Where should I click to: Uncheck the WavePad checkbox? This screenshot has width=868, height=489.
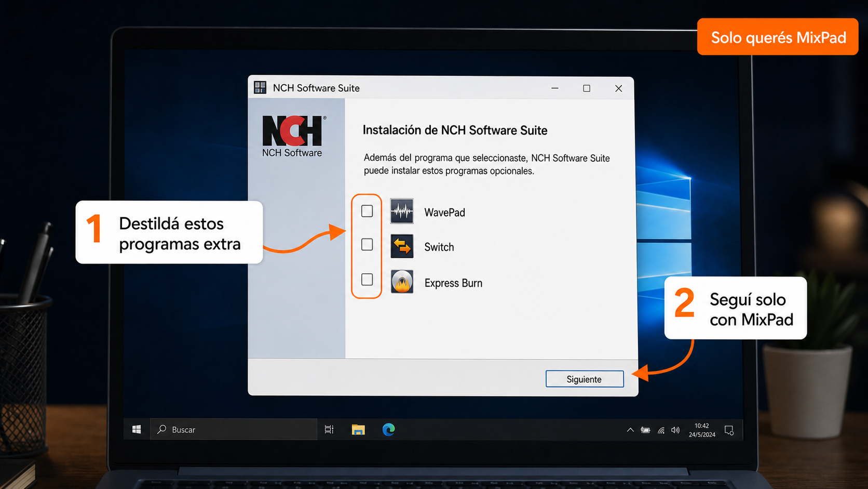367,211
